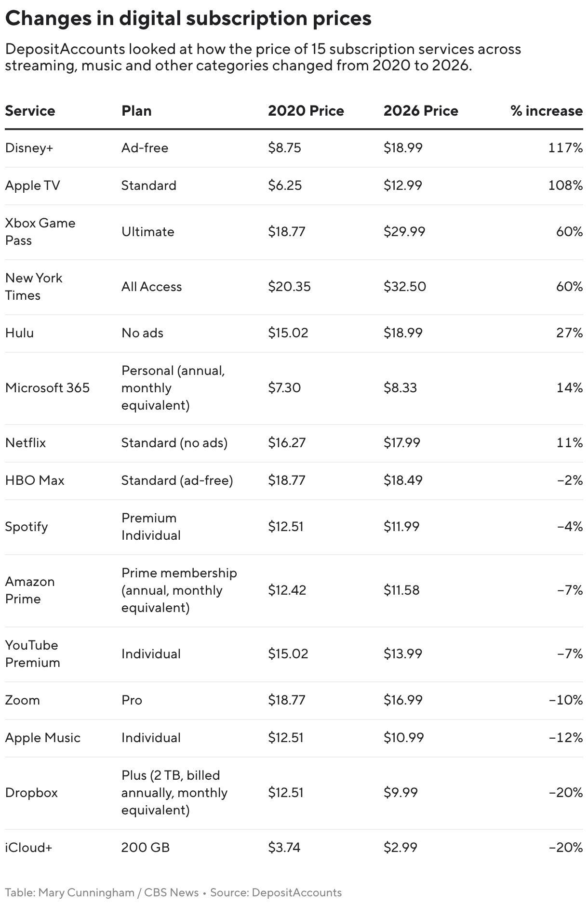Click the Spotify Premium Individual plan cell
Image resolution: width=588 pixels, height=905 pixels.
[x=151, y=526]
